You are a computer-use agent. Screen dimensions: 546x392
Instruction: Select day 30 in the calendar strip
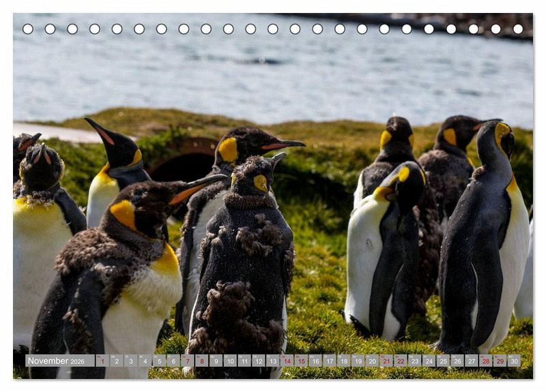tap(514, 361)
